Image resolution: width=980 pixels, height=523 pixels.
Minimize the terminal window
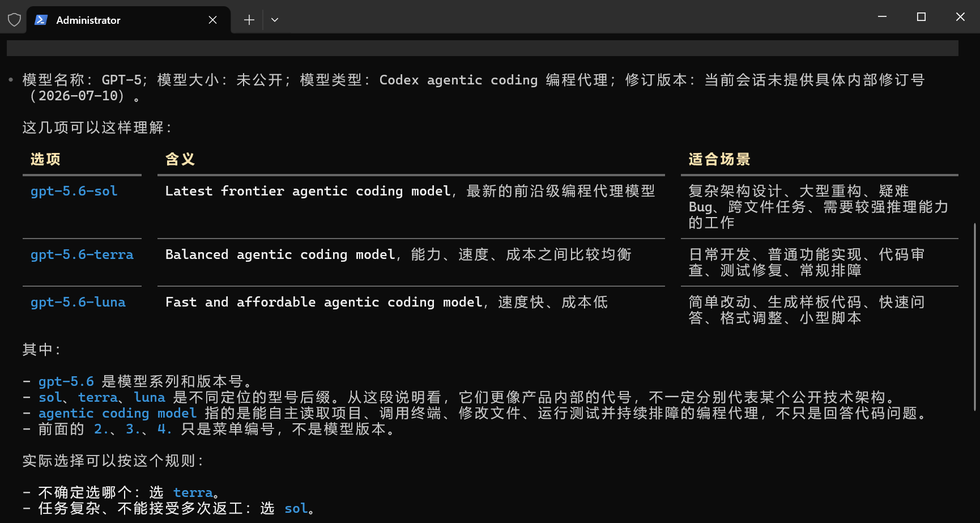(882, 17)
